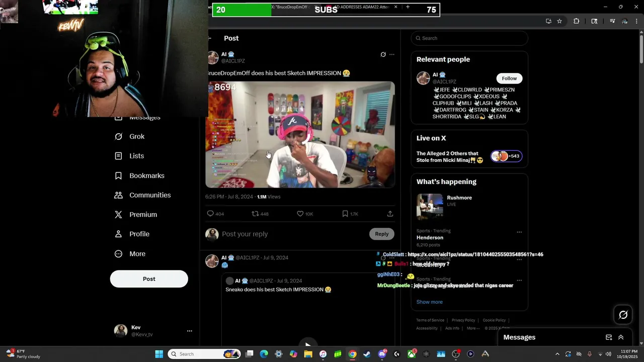Open the Live on X Nicki Minaj stream
Screen dimensions: 644x362
(x=469, y=157)
